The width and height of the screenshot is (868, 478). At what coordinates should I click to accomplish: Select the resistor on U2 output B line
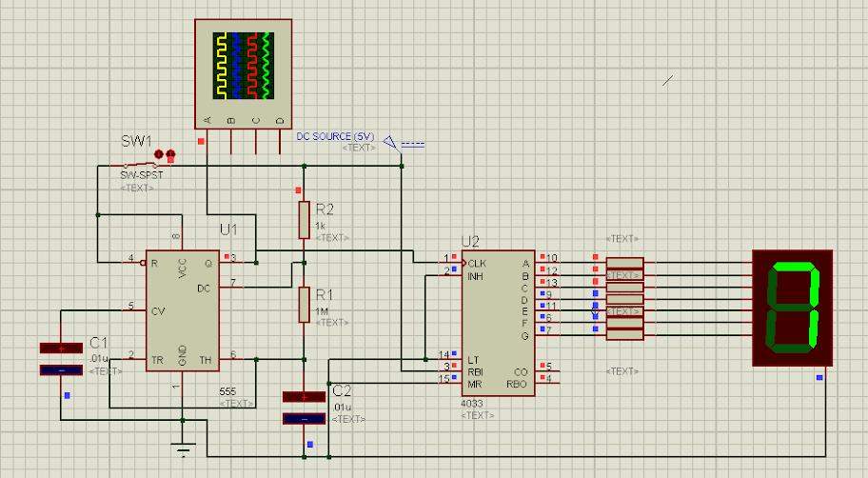625,275
